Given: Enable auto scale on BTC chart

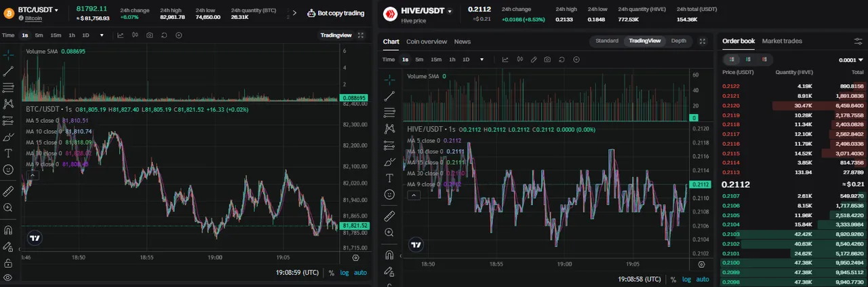Looking at the screenshot, I should click(360, 273).
